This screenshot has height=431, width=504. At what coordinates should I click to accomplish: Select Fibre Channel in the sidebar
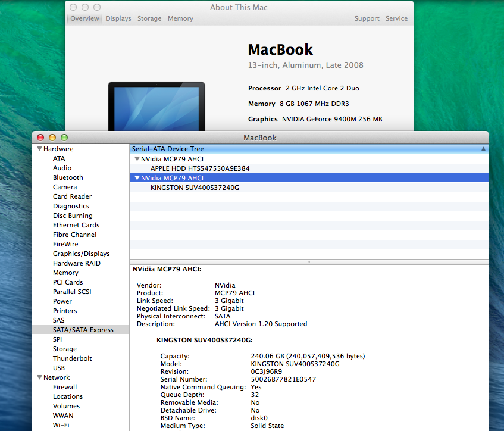tap(74, 235)
